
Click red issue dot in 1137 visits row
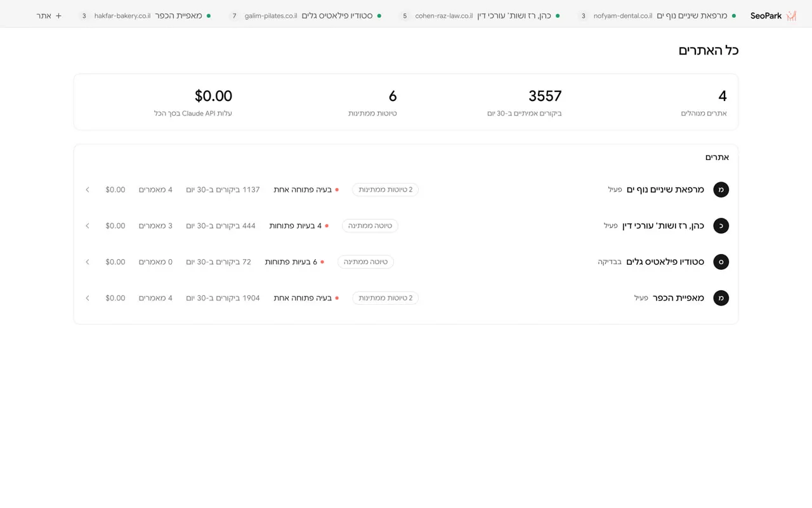(x=337, y=190)
